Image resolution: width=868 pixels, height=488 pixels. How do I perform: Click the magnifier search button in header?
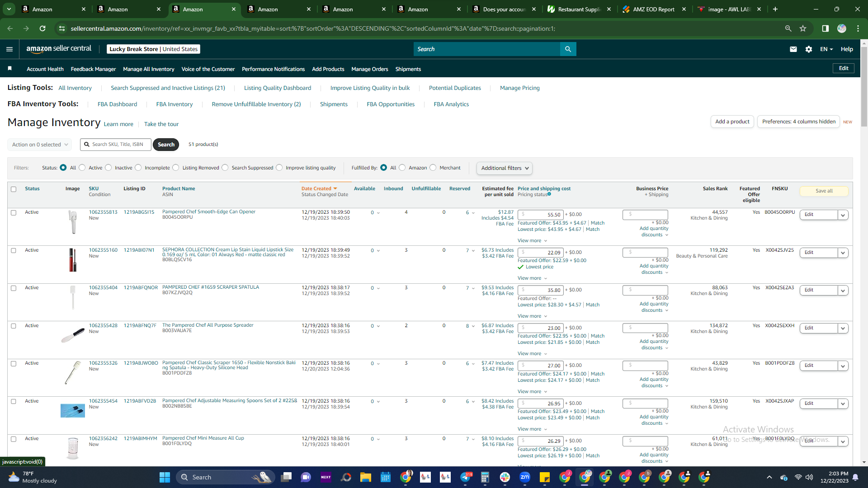(x=568, y=49)
